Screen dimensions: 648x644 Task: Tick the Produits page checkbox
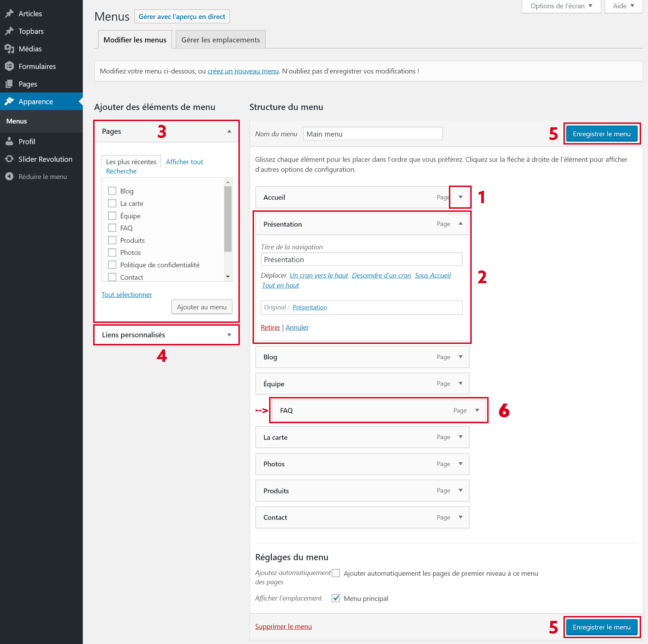(112, 240)
